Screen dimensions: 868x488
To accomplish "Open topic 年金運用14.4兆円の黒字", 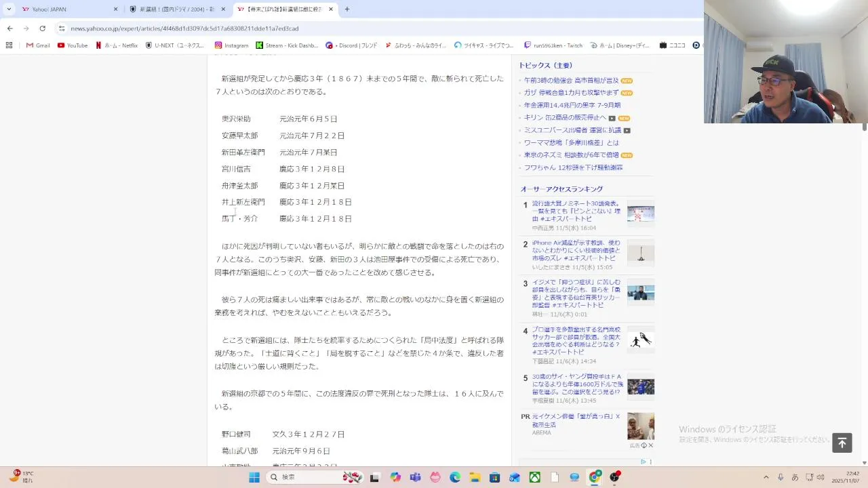I will click(572, 105).
